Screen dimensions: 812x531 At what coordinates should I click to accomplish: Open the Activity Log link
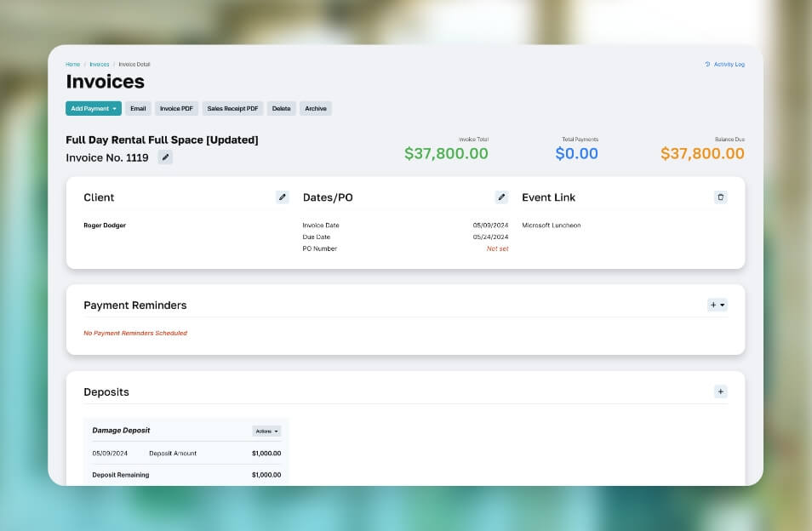(x=729, y=64)
